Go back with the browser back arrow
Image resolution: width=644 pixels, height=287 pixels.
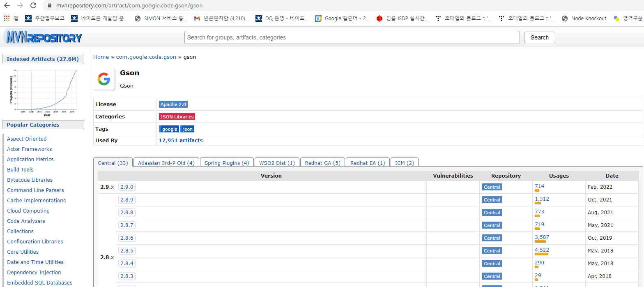click(x=7, y=6)
